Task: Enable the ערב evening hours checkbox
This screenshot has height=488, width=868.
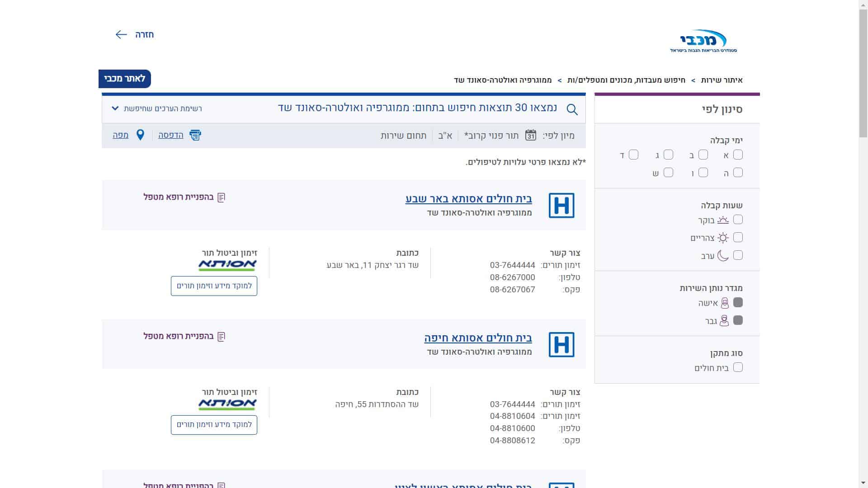Action: (738, 255)
